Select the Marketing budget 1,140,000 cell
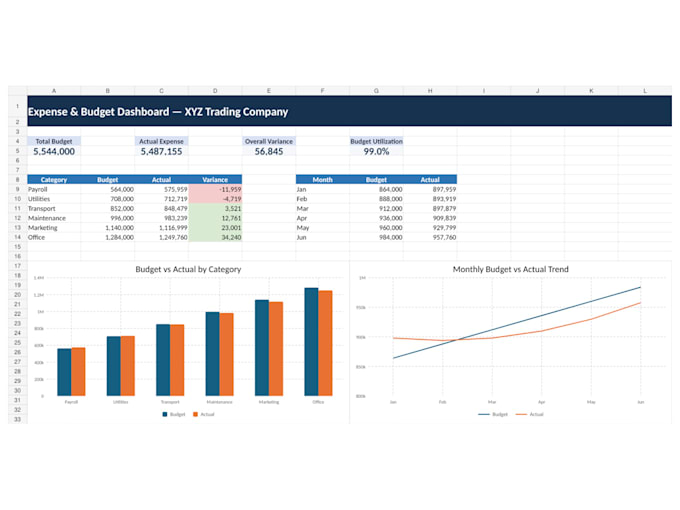 [x=108, y=228]
